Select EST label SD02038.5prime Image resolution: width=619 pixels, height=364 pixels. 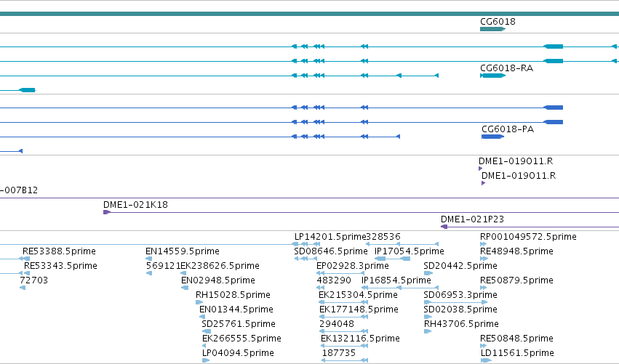coord(460,310)
